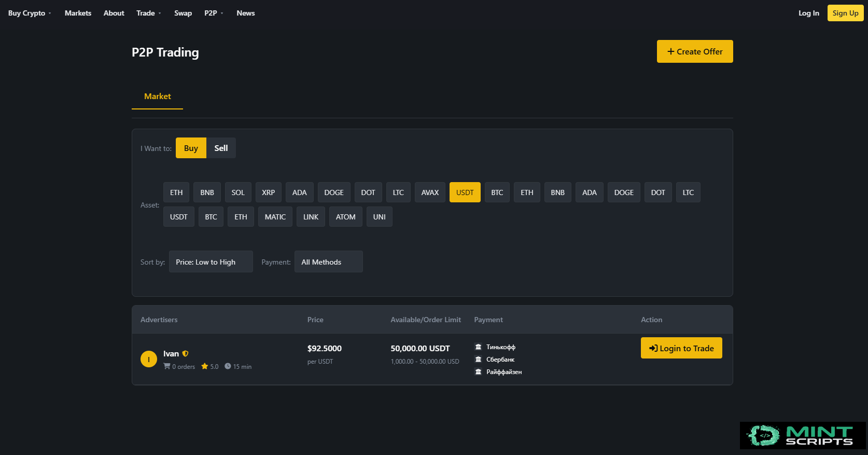Select Buy in the I Want to toggle
This screenshot has width=868, height=455.
191,148
